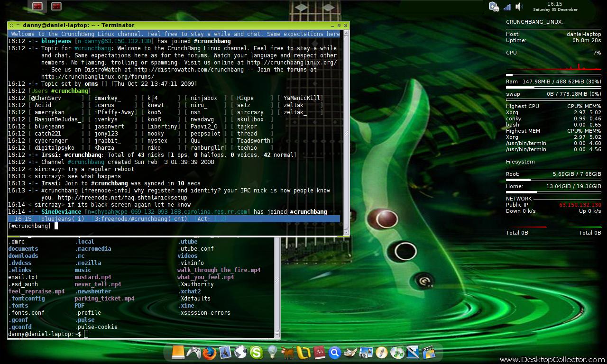Open the drive icon in the dock
Screen dimensions: 607x364
pos(178,352)
